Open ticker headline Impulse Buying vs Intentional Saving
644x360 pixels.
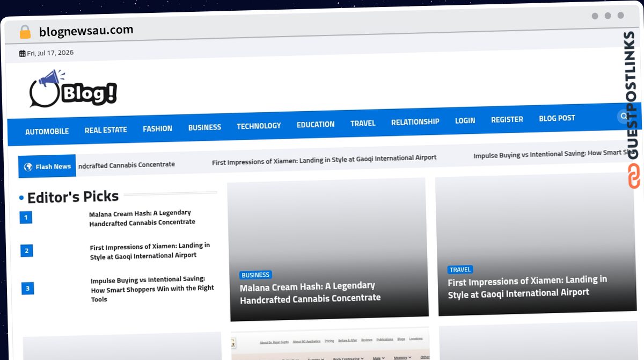click(553, 154)
